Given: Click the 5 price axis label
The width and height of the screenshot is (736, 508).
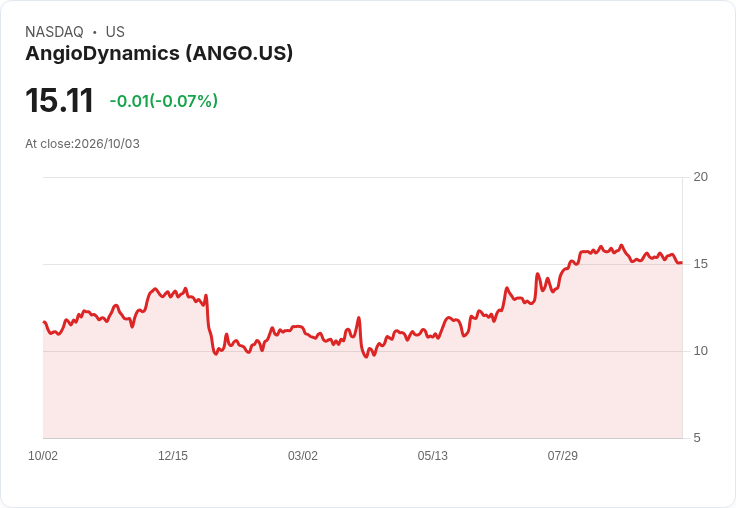Looking at the screenshot, I should point(697,438).
